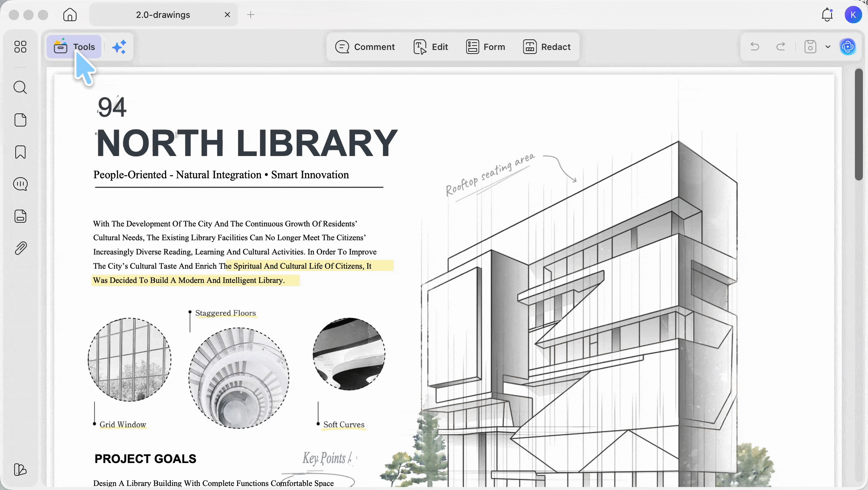
Task: Click the NORTH LIBRARY heading
Action: [x=247, y=143]
